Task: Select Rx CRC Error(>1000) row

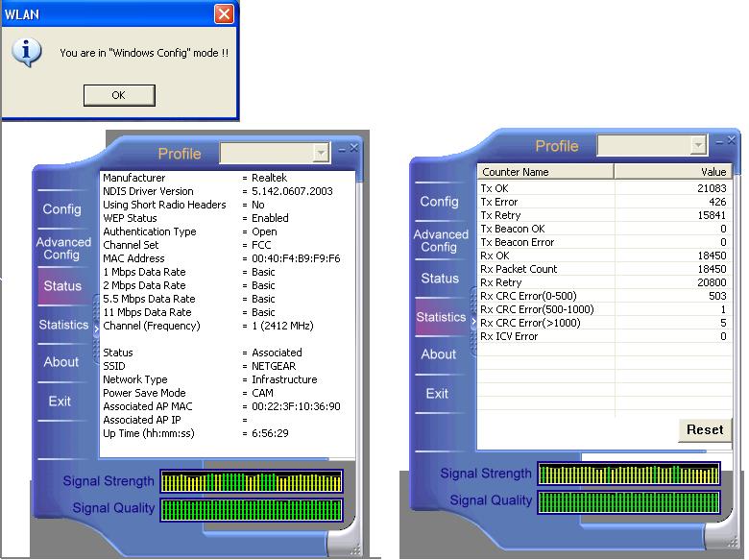Action: tap(604, 323)
